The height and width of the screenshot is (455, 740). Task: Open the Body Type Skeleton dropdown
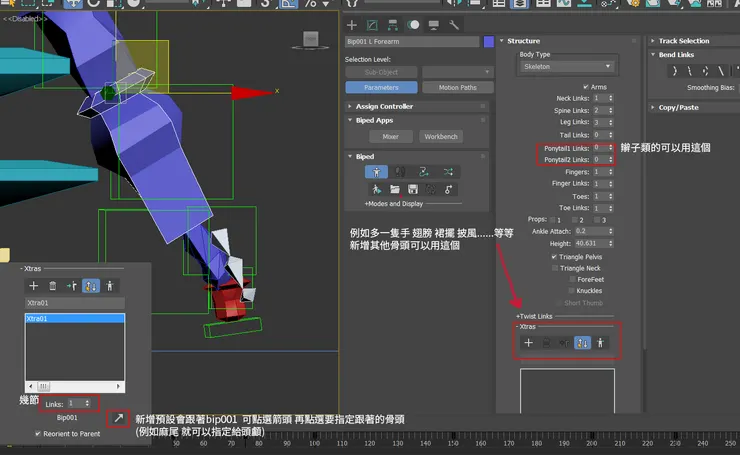click(x=566, y=67)
